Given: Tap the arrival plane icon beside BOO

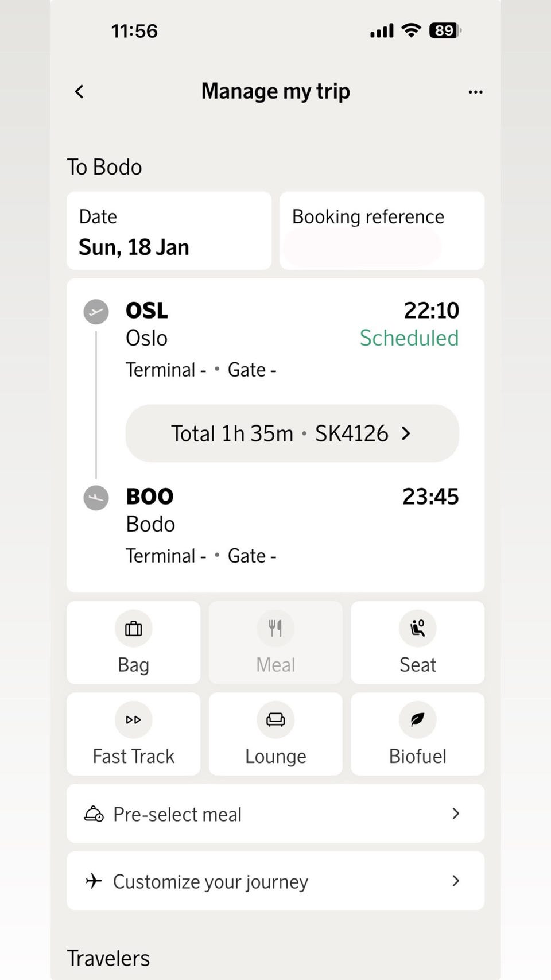Looking at the screenshot, I should pyautogui.click(x=96, y=498).
